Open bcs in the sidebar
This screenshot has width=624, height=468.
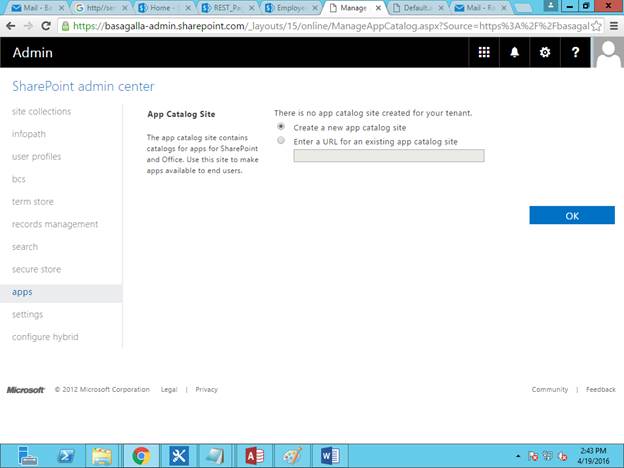19,179
